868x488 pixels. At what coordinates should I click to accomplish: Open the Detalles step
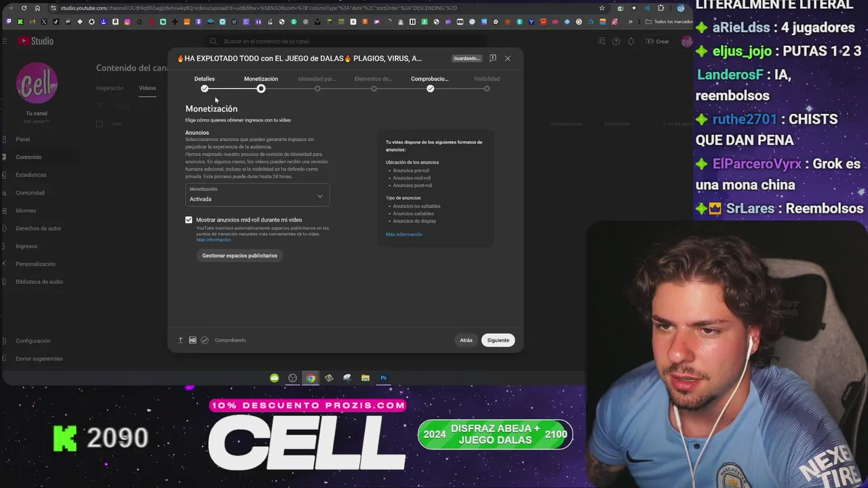[x=204, y=83]
